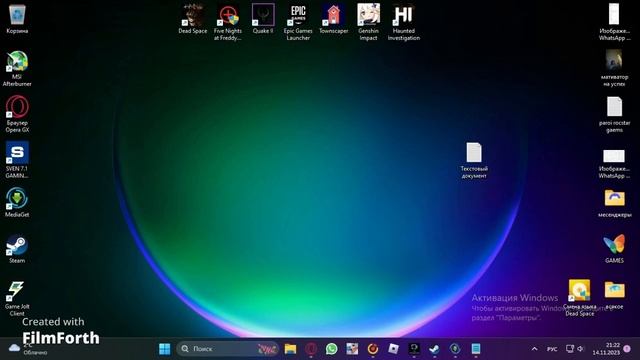This screenshot has height=360, width=640.
Task: Select the 'всякое' folder icon
Action: pyautogui.click(x=614, y=295)
